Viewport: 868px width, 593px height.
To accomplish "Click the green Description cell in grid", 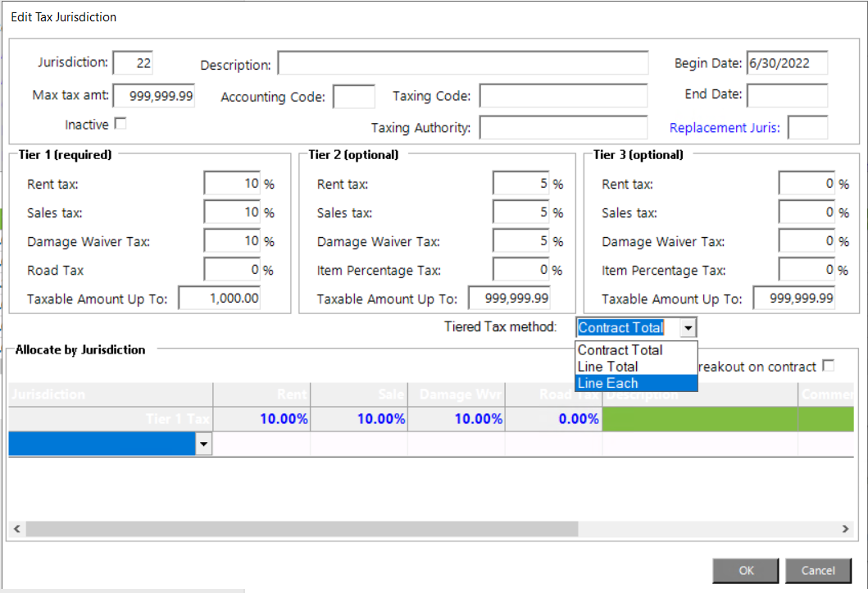I will [700, 419].
